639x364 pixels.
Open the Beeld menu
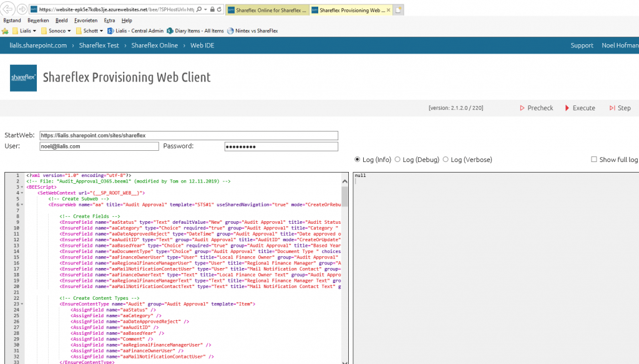62,21
